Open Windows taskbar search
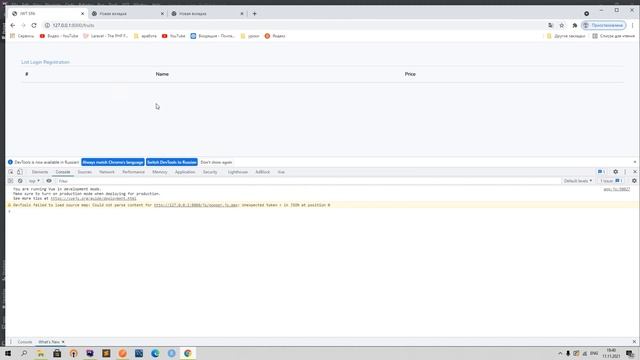The image size is (640, 360). 24,353
